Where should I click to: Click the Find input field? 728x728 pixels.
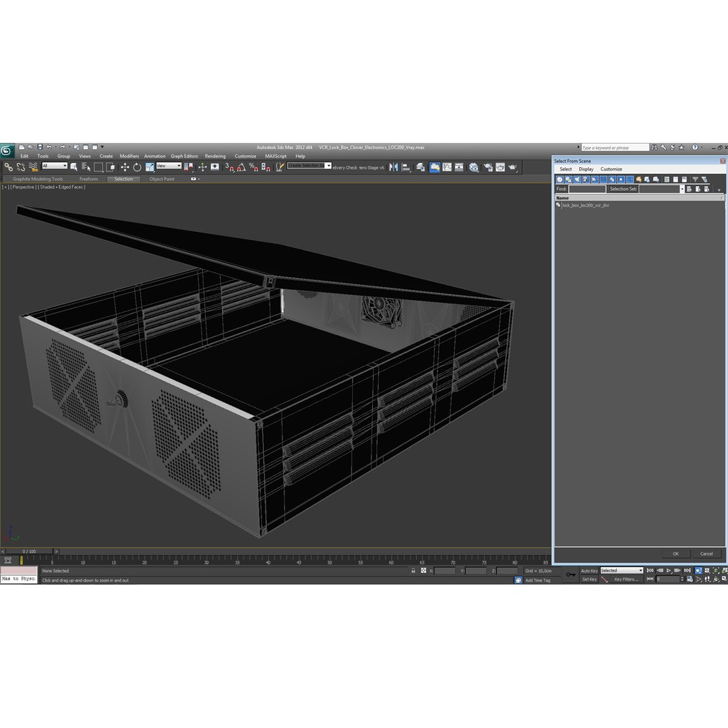coord(587,189)
